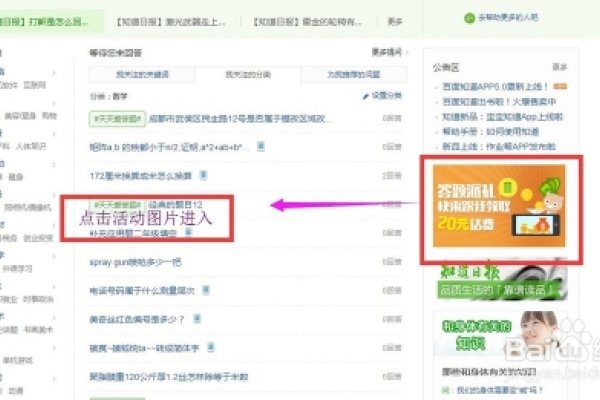Click 更多提问 link above question tabs
The height and width of the screenshot is (400, 600).
387,52
